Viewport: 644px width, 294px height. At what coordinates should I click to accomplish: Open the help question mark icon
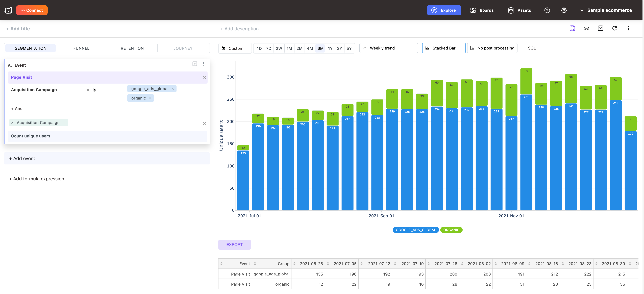coord(547,10)
